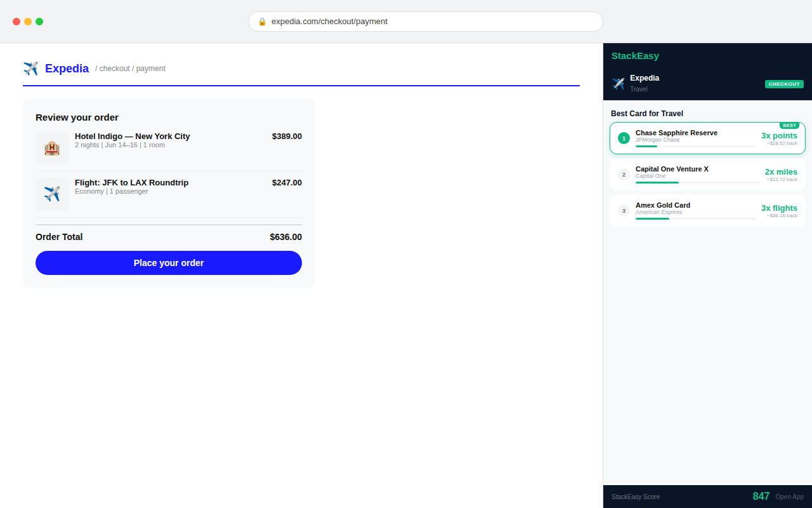This screenshot has width=812, height=508.
Task: Click the 847 StackEasy score value
Action: coord(761,497)
